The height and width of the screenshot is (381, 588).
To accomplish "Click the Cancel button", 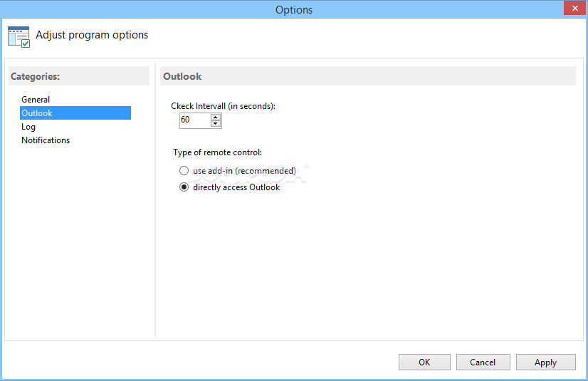I will tap(483, 362).
